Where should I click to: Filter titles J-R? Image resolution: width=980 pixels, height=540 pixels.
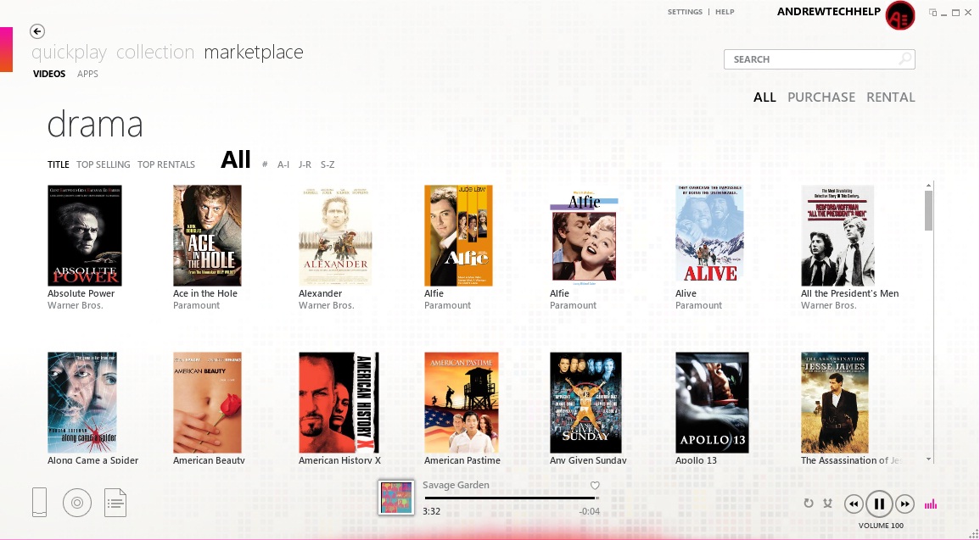[305, 164]
